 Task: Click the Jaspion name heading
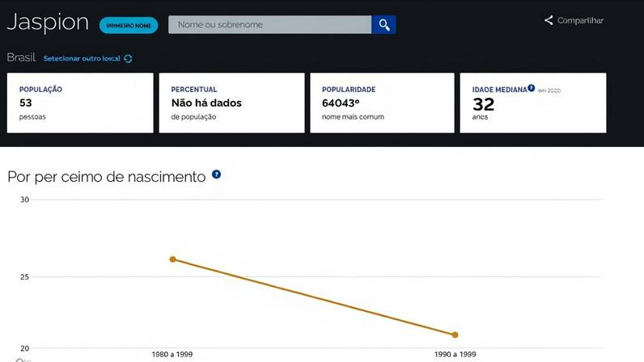tap(48, 22)
